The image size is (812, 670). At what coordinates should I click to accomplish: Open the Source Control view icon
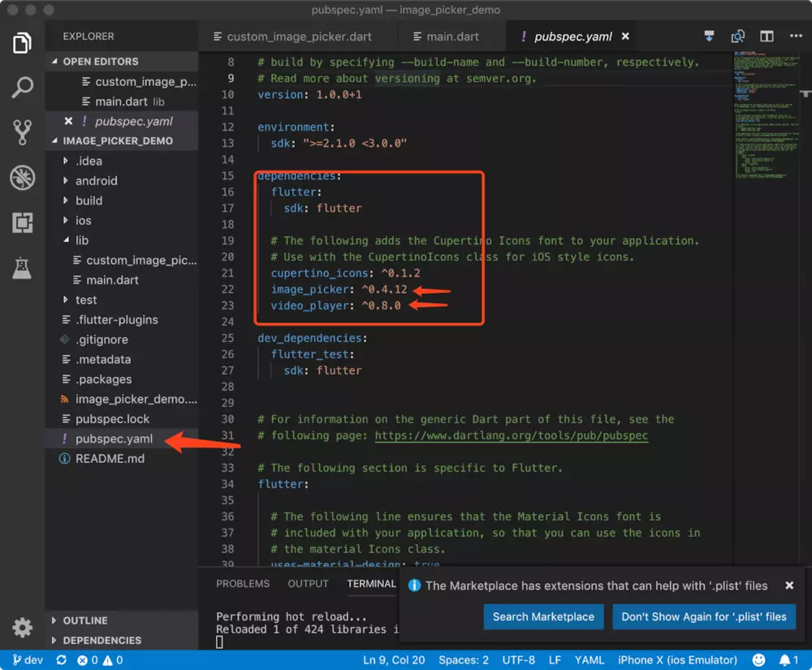tap(23, 132)
